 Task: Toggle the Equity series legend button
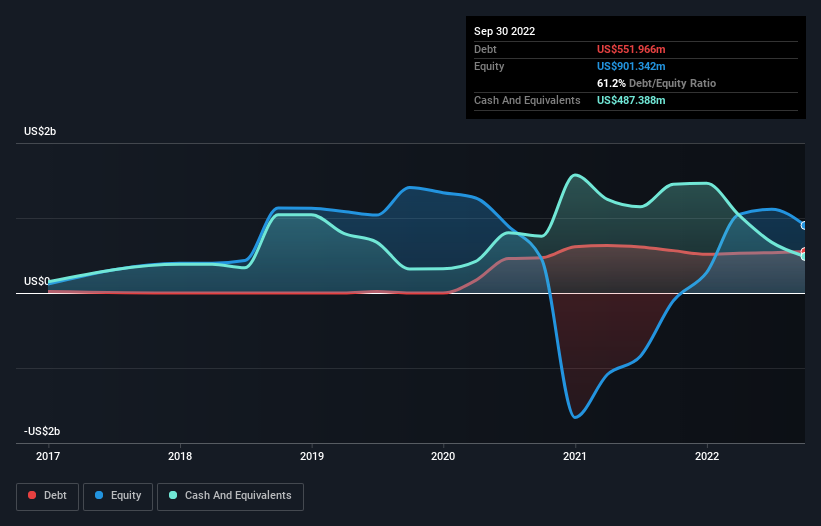pyautogui.click(x=118, y=496)
